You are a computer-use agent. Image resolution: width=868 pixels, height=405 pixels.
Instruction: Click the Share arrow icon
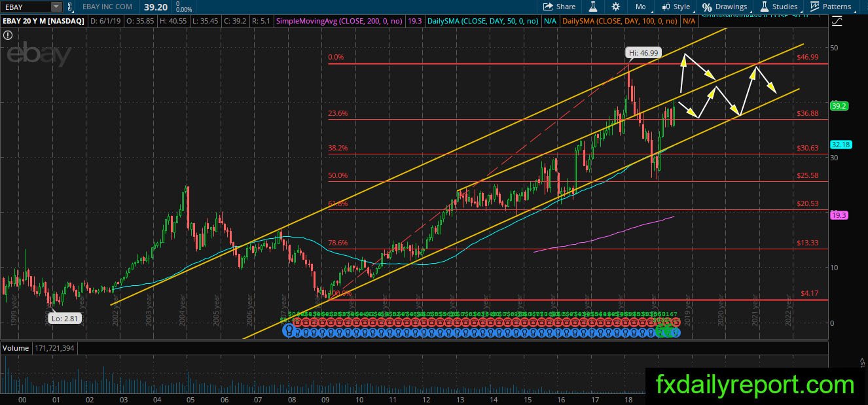tap(549, 7)
